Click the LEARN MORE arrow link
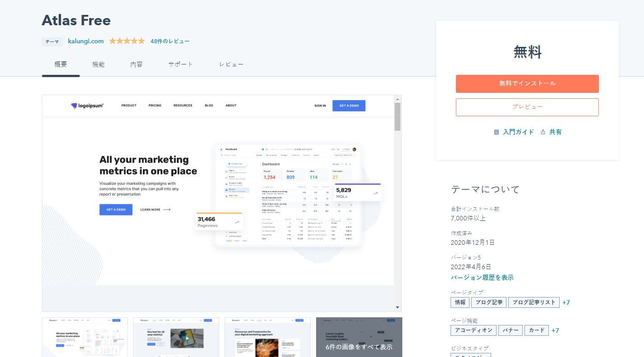The width and height of the screenshot is (644, 357). (156, 210)
